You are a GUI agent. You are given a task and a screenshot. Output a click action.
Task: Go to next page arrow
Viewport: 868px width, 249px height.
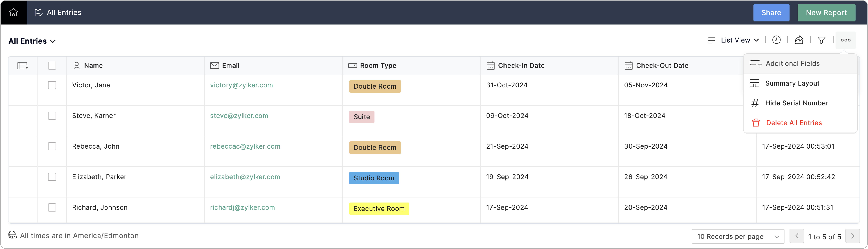click(852, 236)
